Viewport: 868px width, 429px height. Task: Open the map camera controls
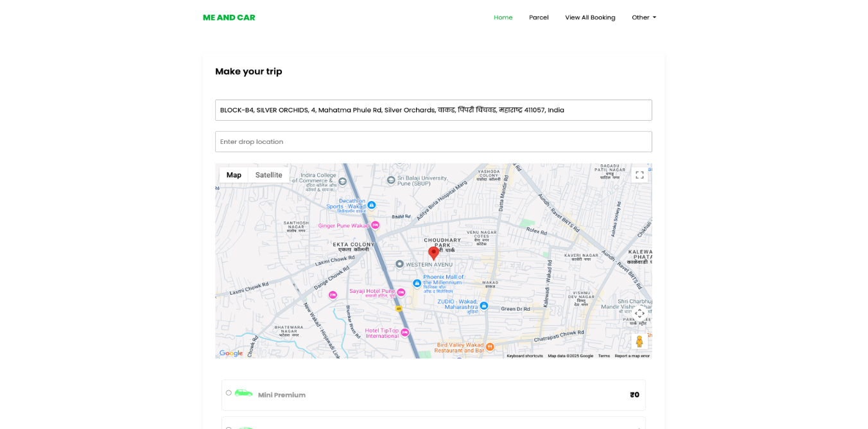pyautogui.click(x=639, y=313)
